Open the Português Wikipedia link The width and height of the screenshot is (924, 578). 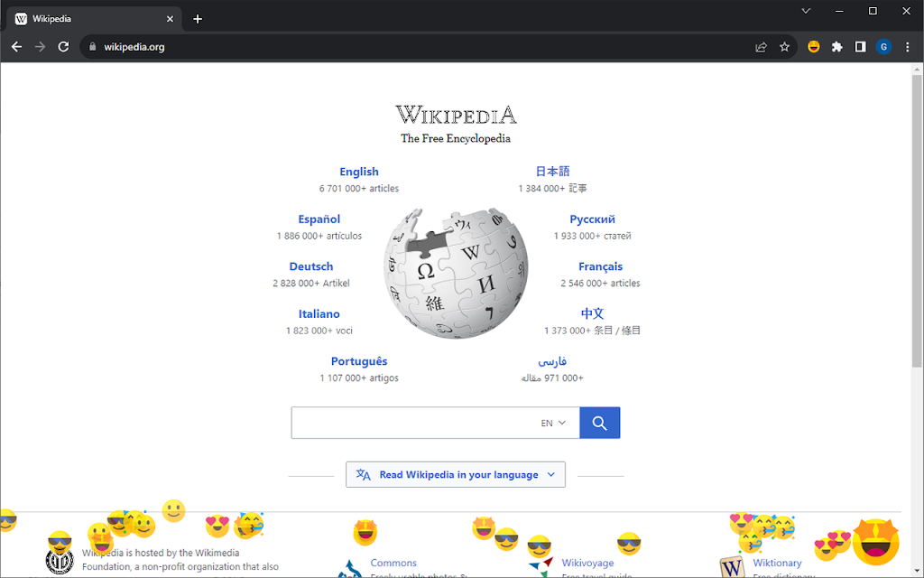(x=359, y=361)
